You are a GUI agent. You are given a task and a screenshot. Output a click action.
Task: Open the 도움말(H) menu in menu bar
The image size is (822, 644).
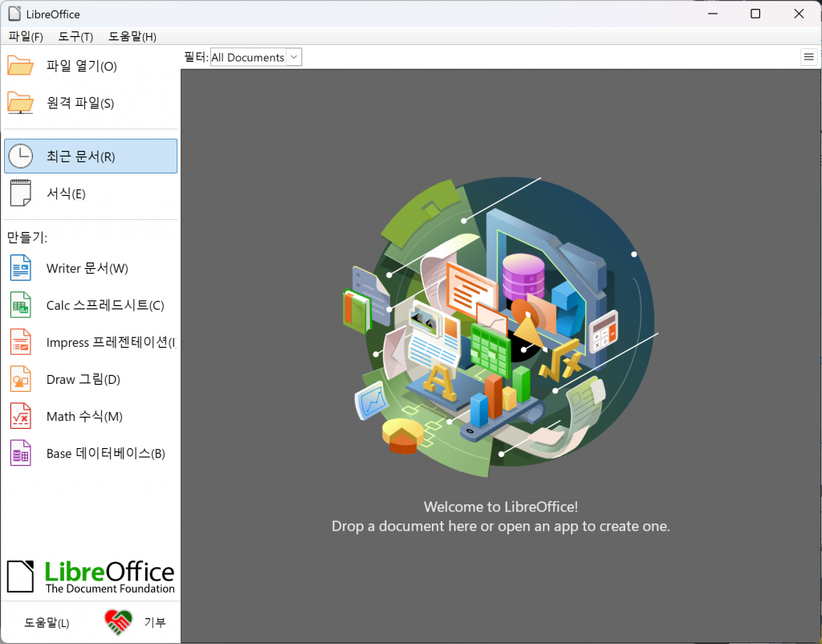click(x=132, y=37)
